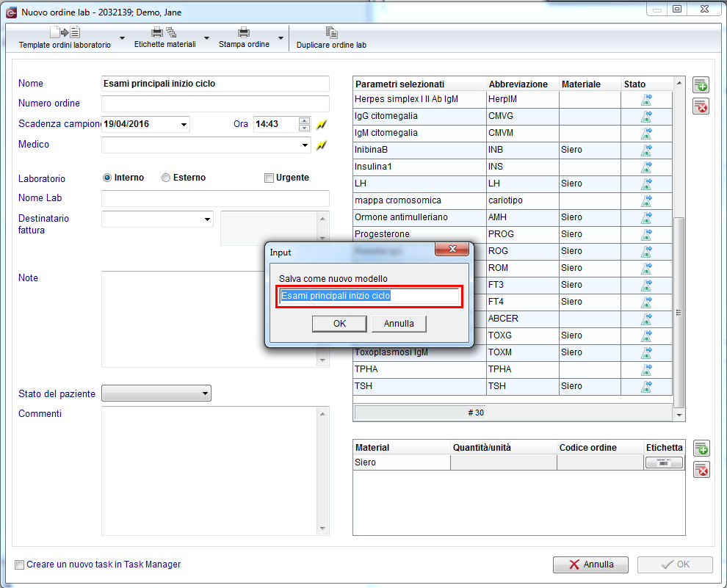Sort by Stato column header
The image size is (727, 588).
[x=647, y=84]
